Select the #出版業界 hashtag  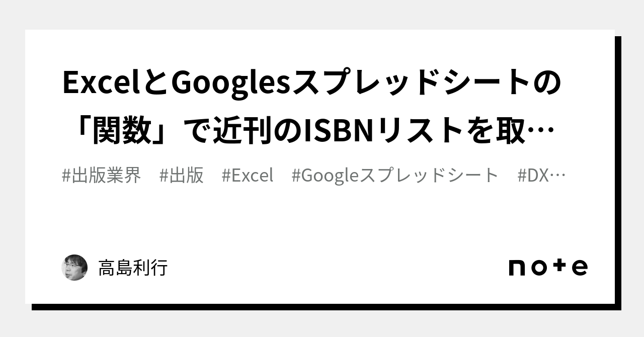pos(101,176)
